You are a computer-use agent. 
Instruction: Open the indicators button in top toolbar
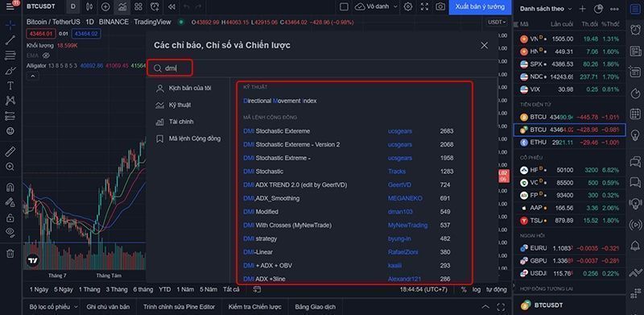tap(122, 6)
